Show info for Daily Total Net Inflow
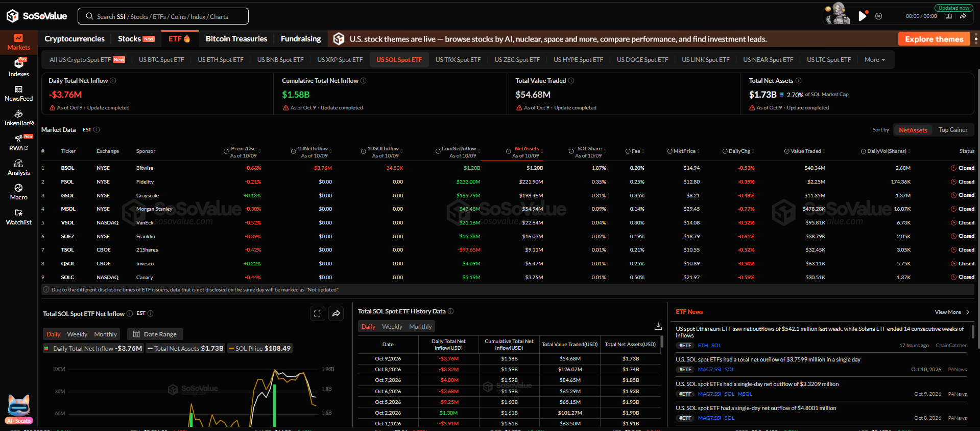Image resolution: width=980 pixels, height=431 pixels. [x=113, y=81]
